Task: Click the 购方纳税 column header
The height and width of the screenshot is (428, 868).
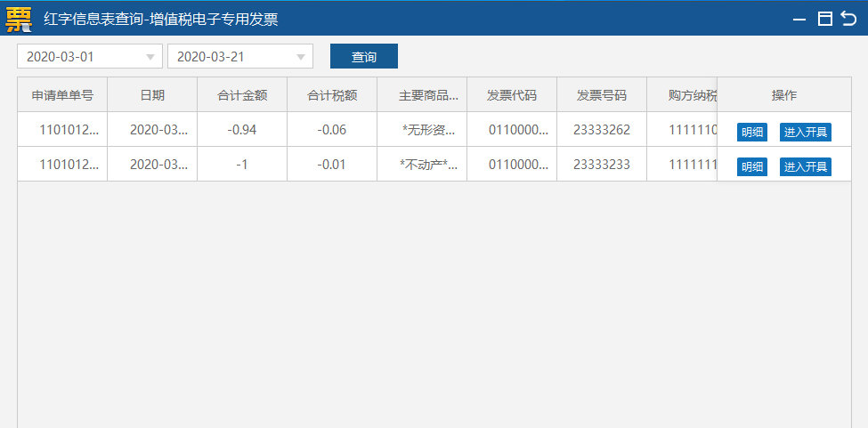Action: [x=682, y=94]
